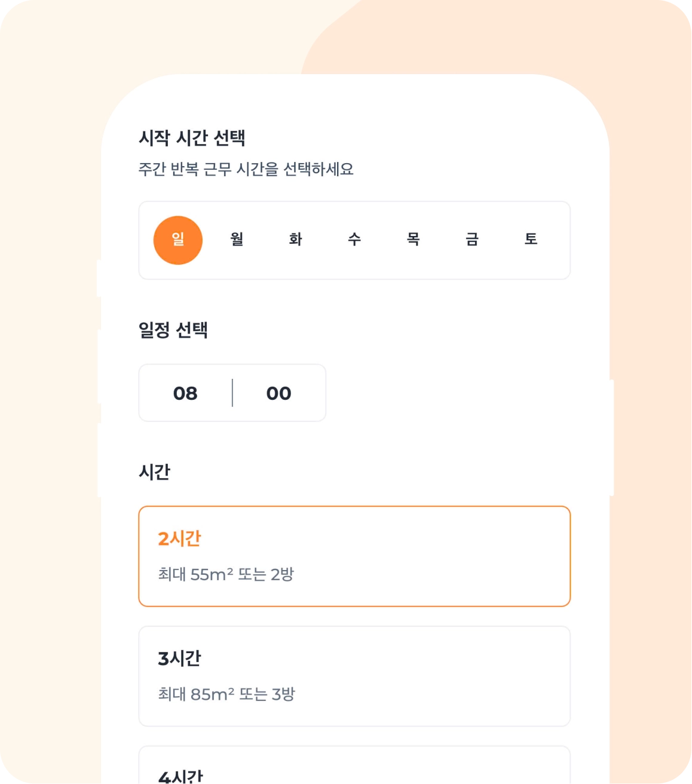Click the divider between hour and minute
The height and width of the screenshot is (784, 692).
click(x=232, y=393)
